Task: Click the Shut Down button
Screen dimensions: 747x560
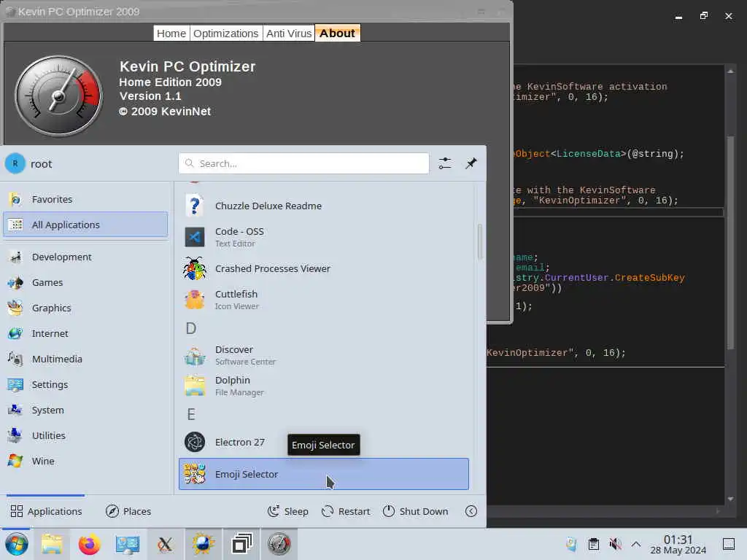Action: (x=415, y=511)
